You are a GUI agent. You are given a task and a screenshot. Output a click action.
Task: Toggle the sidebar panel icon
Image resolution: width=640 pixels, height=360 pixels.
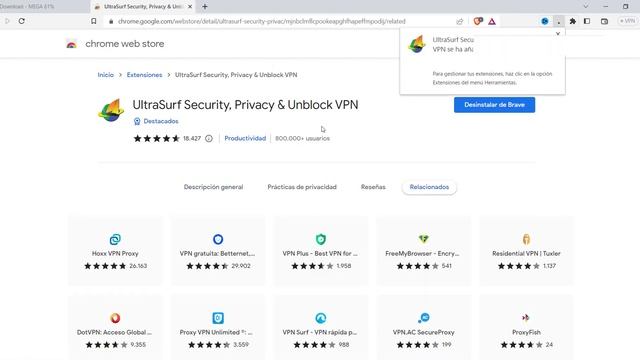[x=587, y=21]
